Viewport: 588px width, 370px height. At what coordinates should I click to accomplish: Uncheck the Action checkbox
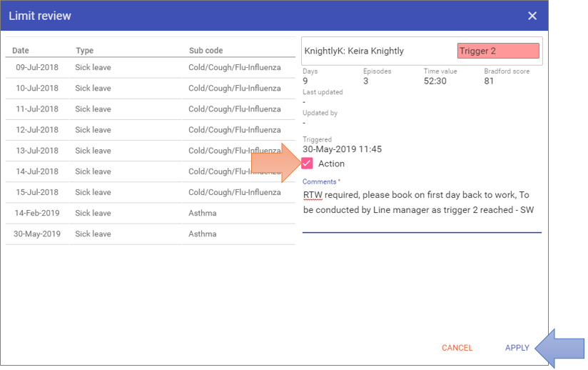coord(308,164)
